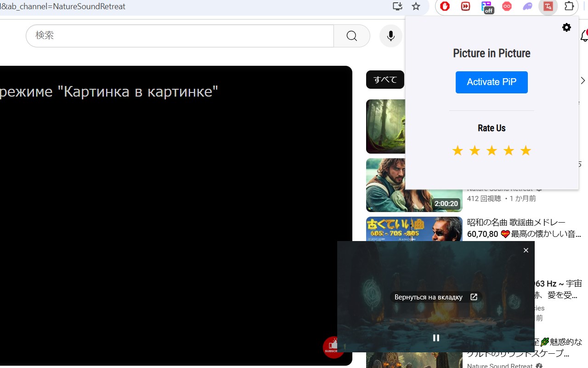Rate the extension four stars
This screenshot has width=588, height=368.
point(509,150)
